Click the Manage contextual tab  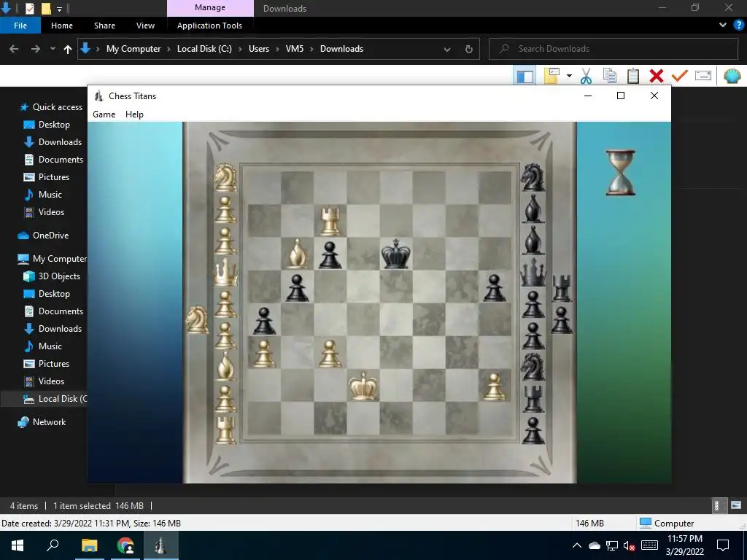tap(210, 7)
